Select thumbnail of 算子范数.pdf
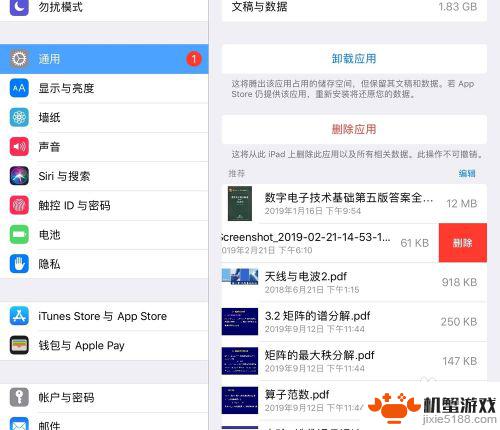 point(240,400)
